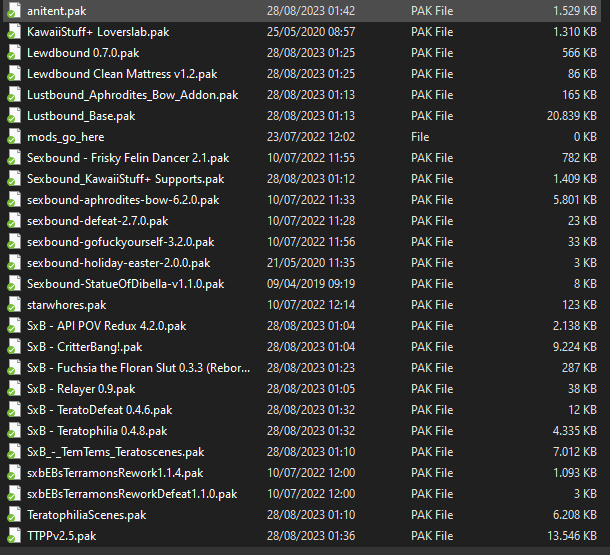Select file name Lewdbound 0.7.0.pak
The width and height of the screenshot is (610, 555).
83,53
